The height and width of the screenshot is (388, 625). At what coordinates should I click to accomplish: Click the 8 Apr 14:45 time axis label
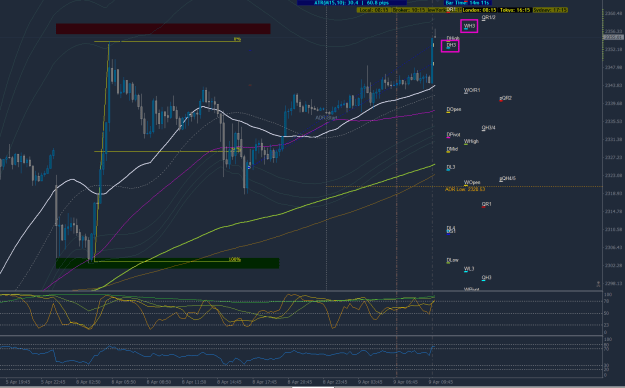[x=229, y=382]
